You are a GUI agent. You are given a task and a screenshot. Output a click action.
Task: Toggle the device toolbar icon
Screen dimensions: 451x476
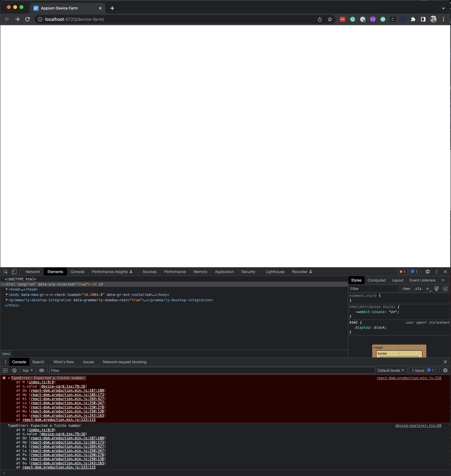(x=14, y=272)
